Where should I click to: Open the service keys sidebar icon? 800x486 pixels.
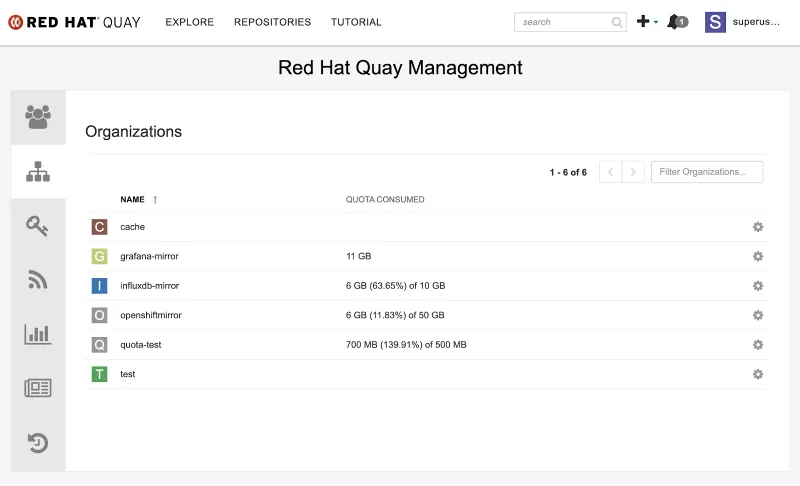(38, 226)
